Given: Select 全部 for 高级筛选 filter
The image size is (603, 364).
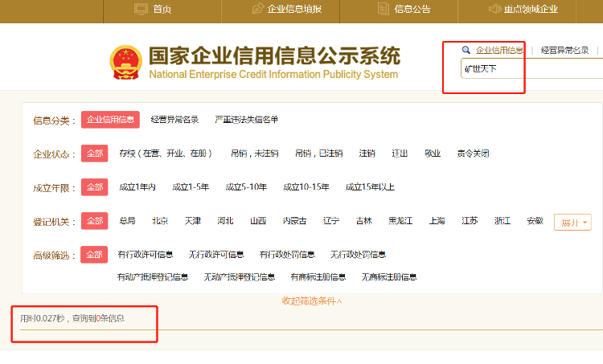Looking at the screenshot, I should point(94,255).
